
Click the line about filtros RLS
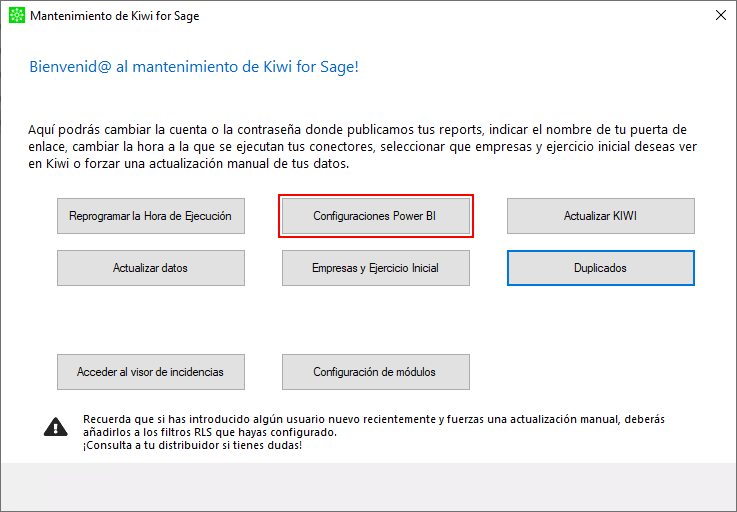(x=210, y=432)
